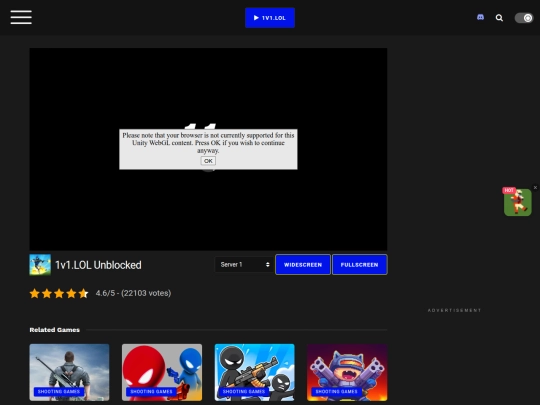Click the Related Games heading
540x405 pixels.
click(x=54, y=330)
